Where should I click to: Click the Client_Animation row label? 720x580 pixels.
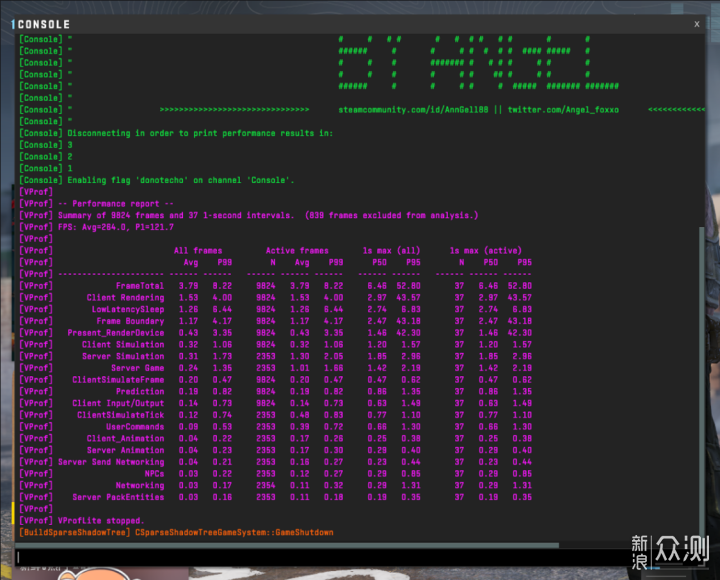(x=125, y=439)
